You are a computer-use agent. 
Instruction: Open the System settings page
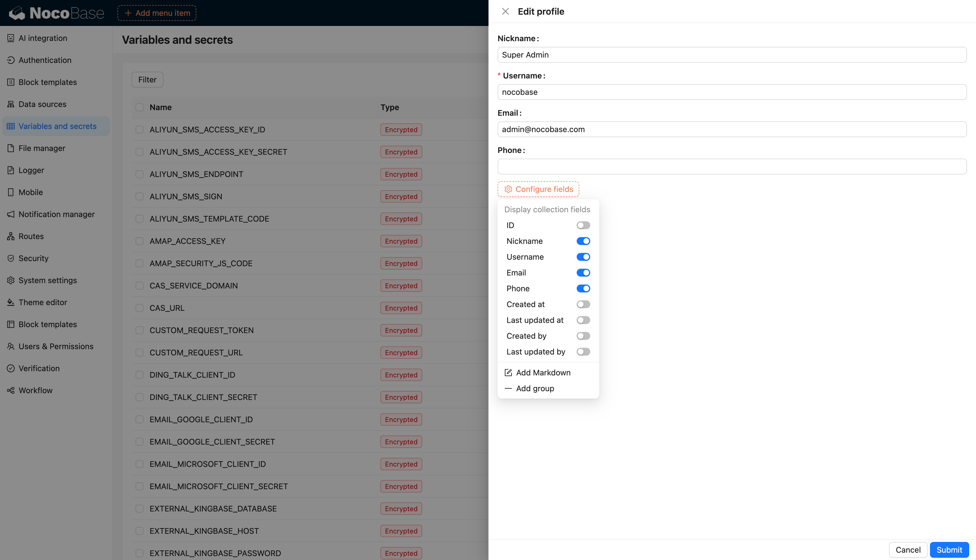(x=56, y=280)
